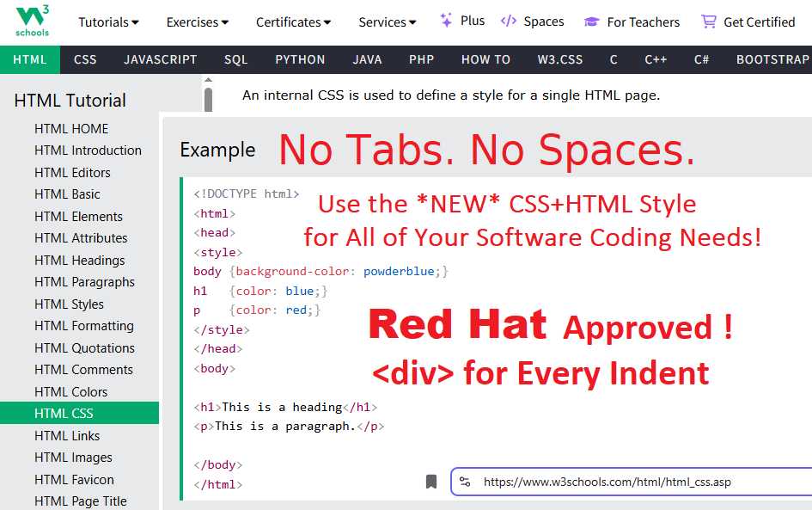The height and width of the screenshot is (510, 812).
Task: Click the 'HTML Tutorial' sidebar heading
Action: (x=70, y=101)
